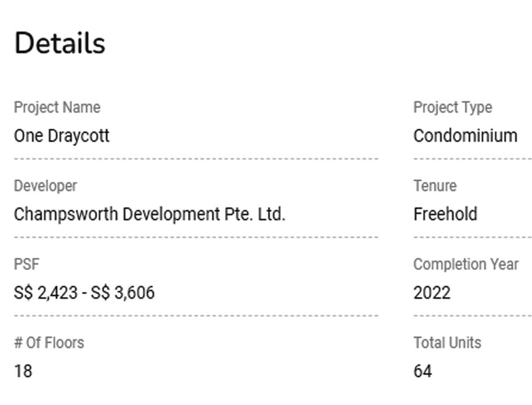Screen dimensions: 532x405
Task: Open Champsworth Development Pte. Ltd. developer name
Action: click(x=150, y=214)
